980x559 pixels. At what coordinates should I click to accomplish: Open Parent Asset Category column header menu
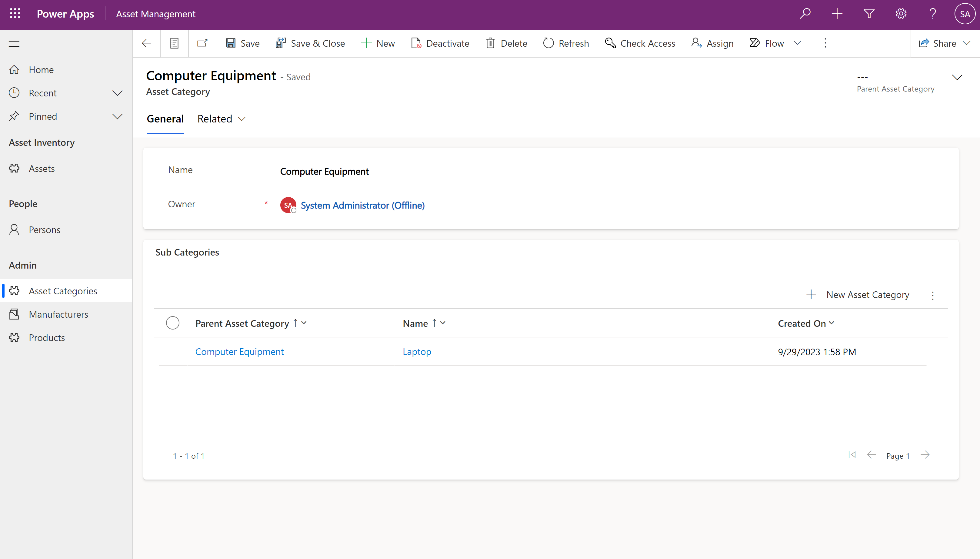coord(251,324)
